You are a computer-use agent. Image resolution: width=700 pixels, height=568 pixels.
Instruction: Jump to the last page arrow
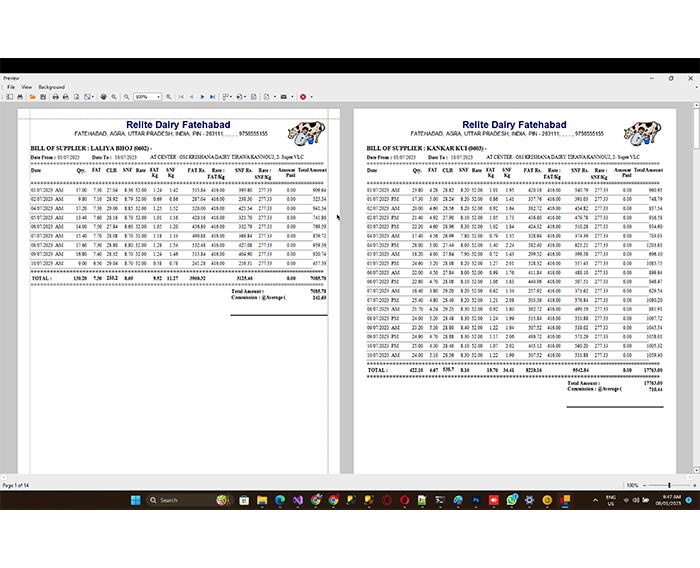211,97
